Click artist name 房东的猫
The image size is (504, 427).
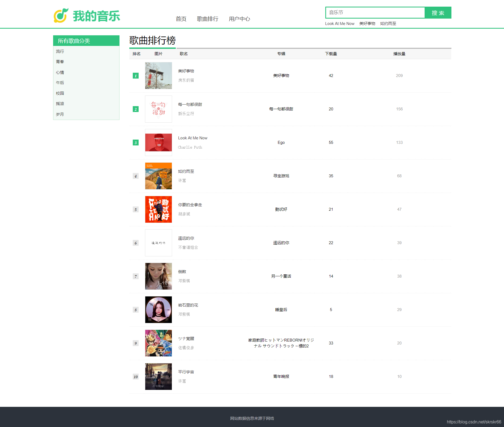click(x=186, y=80)
